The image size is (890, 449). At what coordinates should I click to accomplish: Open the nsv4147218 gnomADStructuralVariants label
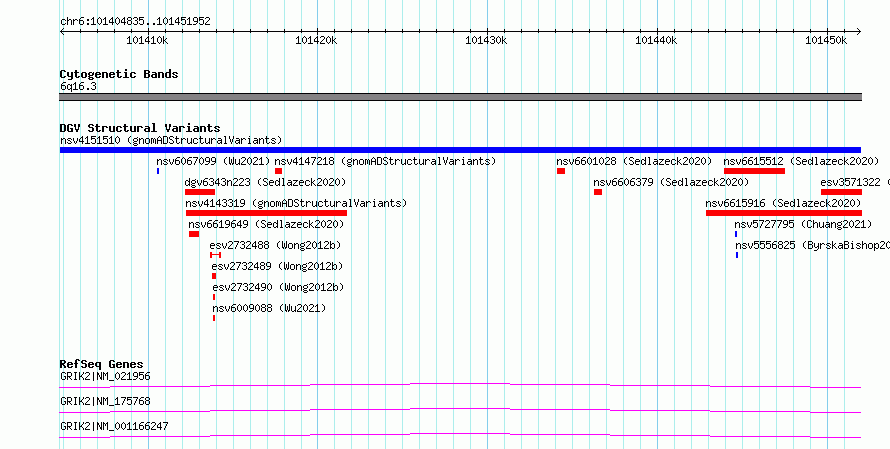(x=385, y=161)
